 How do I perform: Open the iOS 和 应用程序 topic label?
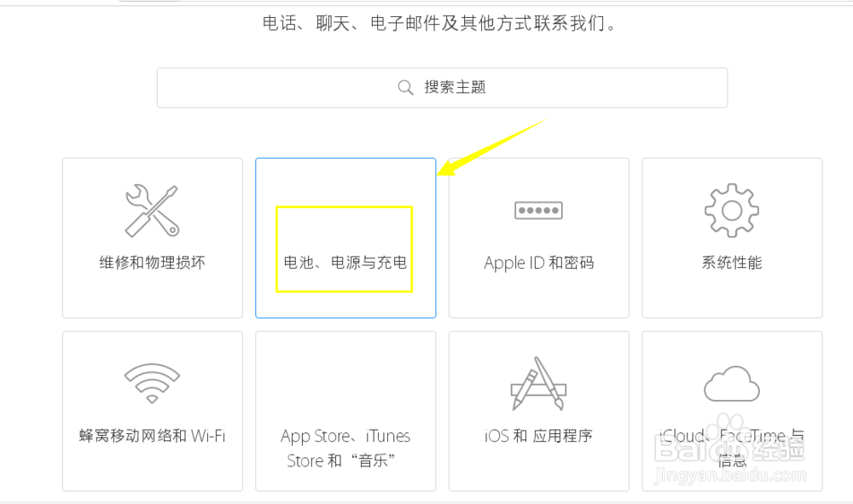(538, 436)
